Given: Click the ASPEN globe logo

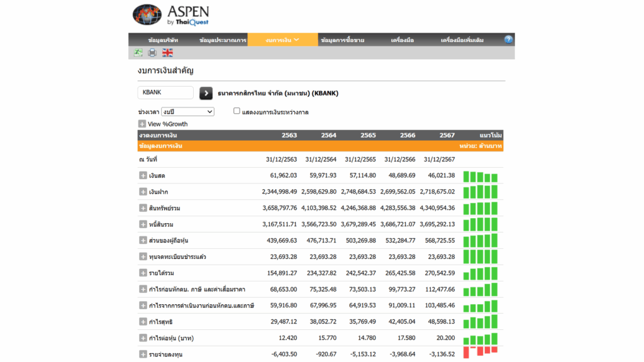Looking at the screenshot, I should click(x=147, y=15).
